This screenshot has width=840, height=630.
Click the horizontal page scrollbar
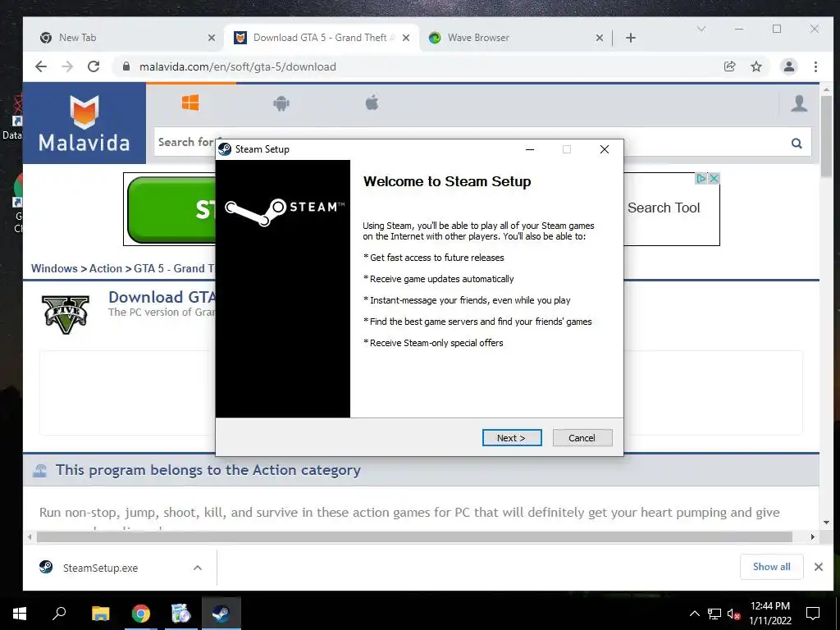coord(414,536)
